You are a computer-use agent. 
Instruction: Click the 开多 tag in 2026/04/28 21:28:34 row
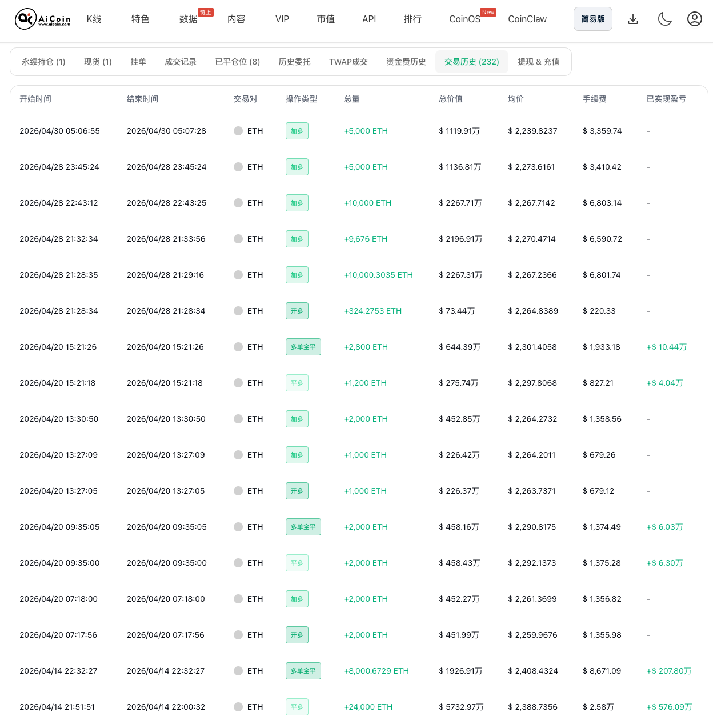tap(297, 311)
